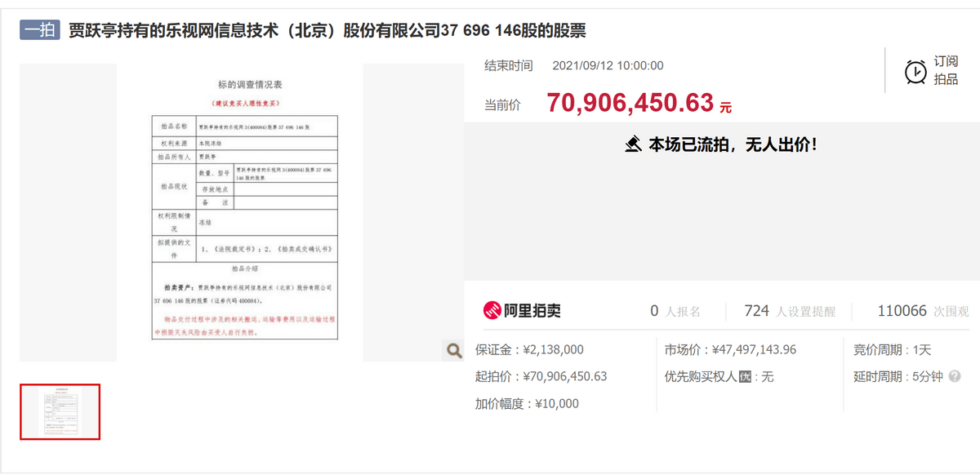The height and width of the screenshot is (475, 980).
Task: Click the 优先购买权人 label
Action: tap(702, 376)
